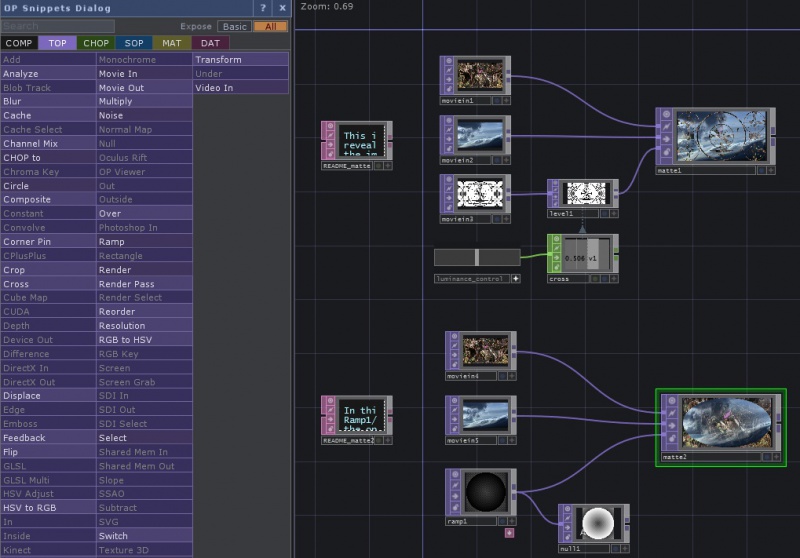Switch to the CHOP operator tab
Screen dimensions: 800x558
[x=96, y=43]
